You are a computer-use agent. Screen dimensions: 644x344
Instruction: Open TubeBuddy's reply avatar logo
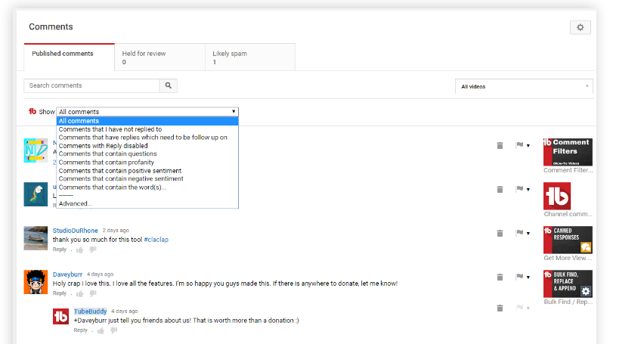pos(60,317)
